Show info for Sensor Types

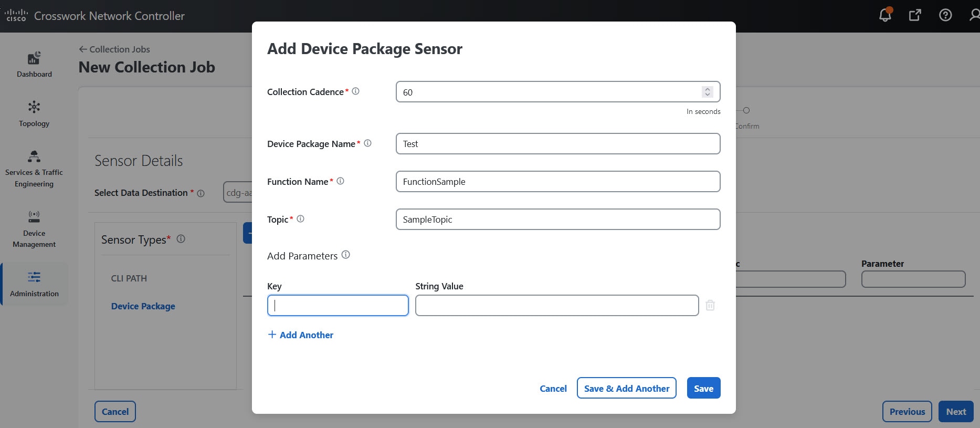coord(181,239)
